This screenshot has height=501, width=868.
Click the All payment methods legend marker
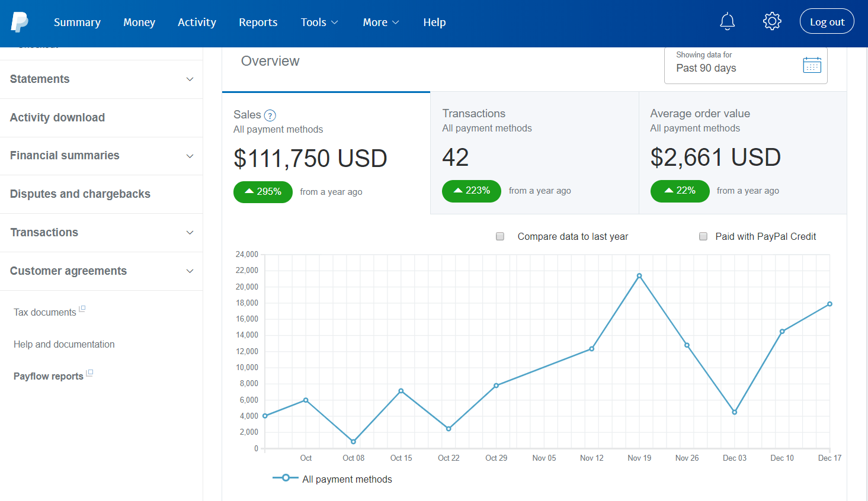[x=286, y=478]
